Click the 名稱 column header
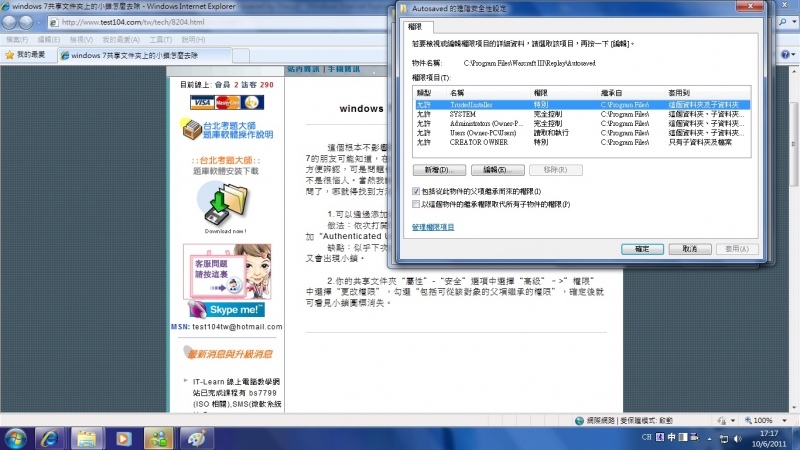The width and height of the screenshot is (800, 450). pyautogui.click(x=488, y=93)
